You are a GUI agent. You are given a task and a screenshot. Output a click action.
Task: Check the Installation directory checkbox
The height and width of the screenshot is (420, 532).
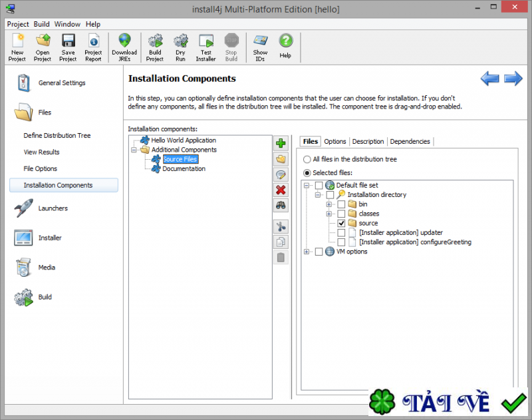point(330,194)
